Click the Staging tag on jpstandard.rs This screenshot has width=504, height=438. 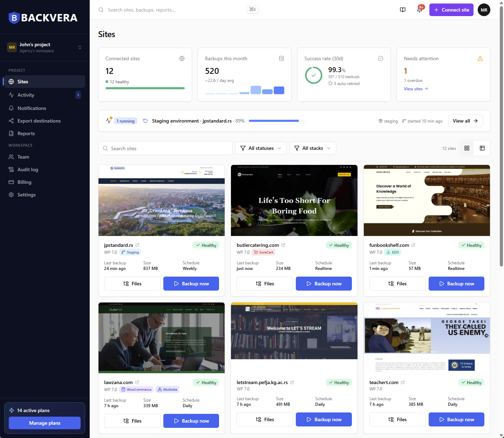click(x=130, y=252)
